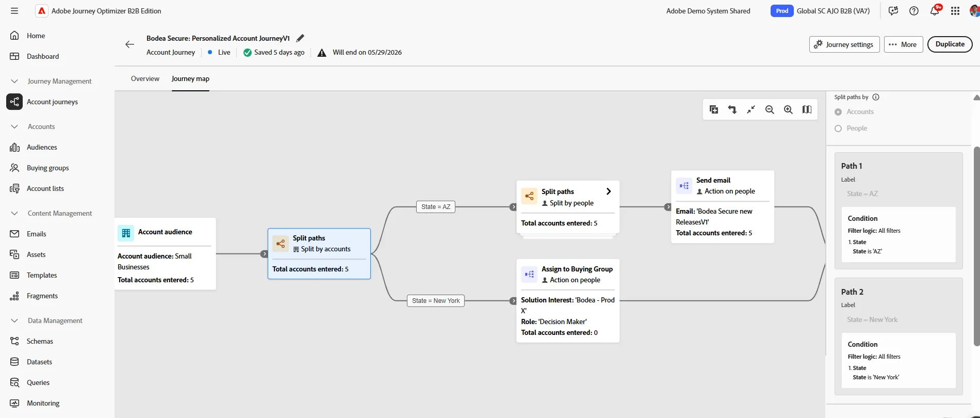980x418 pixels.
Task: Click the 'State = AZ' path label on canvas
Action: coord(436,207)
